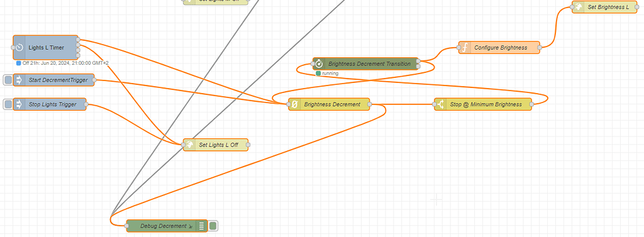This screenshot has height=237, width=644.
Task: Click the input port of Configure Brightness
Action: [458, 48]
